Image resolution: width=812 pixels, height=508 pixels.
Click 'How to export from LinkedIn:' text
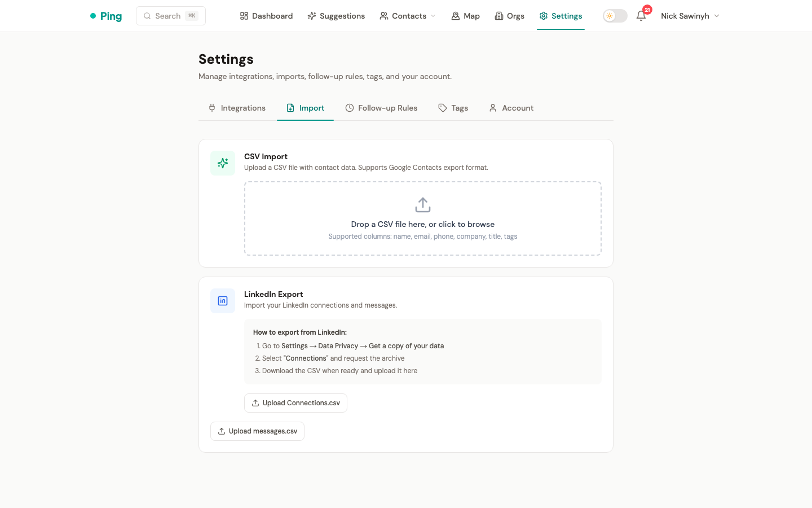pos(300,332)
